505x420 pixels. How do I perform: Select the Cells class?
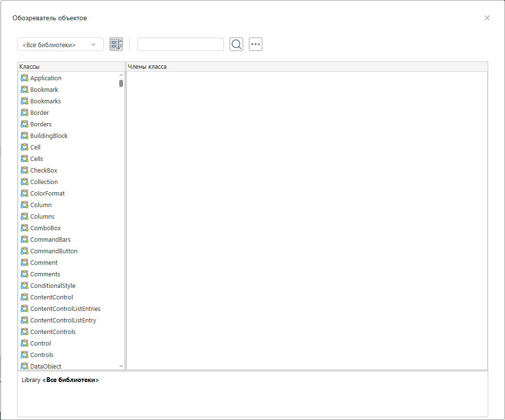tap(36, 159)
